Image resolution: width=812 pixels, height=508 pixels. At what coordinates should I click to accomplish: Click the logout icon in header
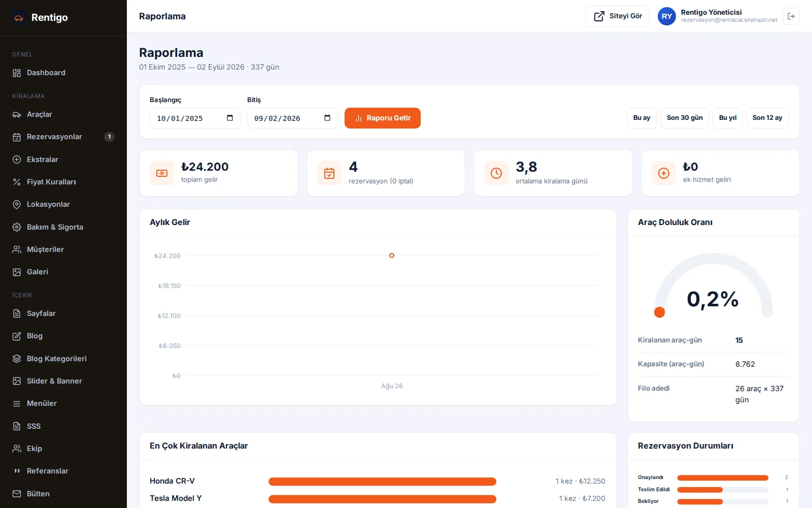[791, 16]
